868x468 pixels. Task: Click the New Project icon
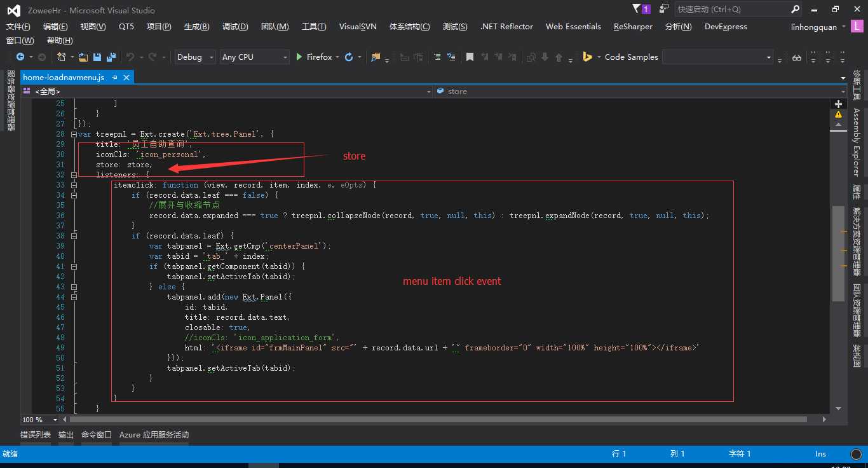tap(62, 57)
